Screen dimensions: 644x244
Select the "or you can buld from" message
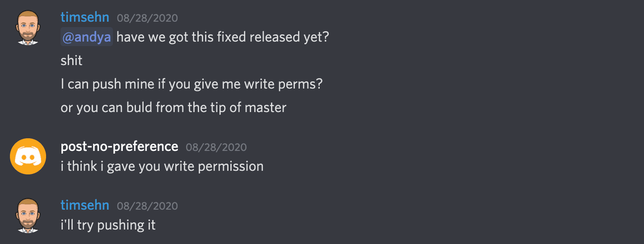point(173,108)
